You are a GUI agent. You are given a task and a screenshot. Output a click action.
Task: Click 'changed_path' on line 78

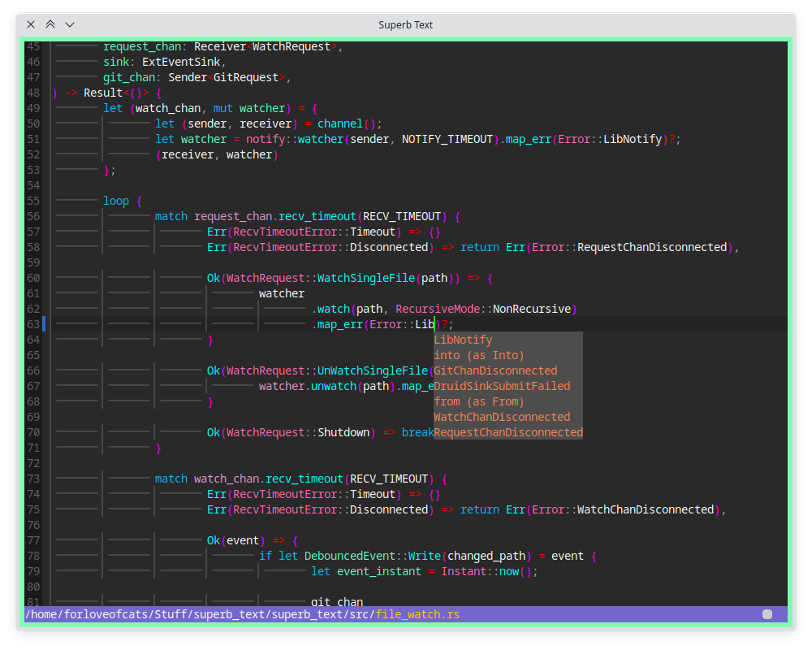click(x=486, y=557)
